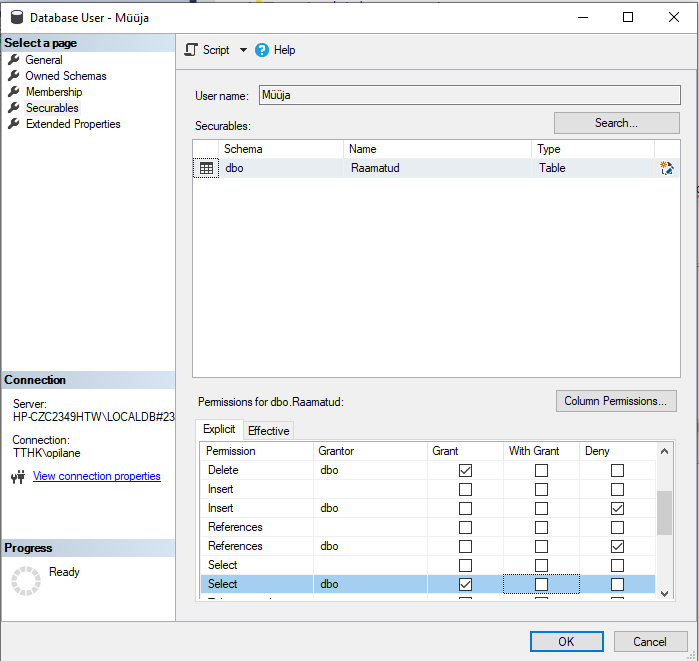The width and height of the screenshot is (699, 661).
Task: Click the Search... button
Action: pyautogui.click(x=616, y=123)
